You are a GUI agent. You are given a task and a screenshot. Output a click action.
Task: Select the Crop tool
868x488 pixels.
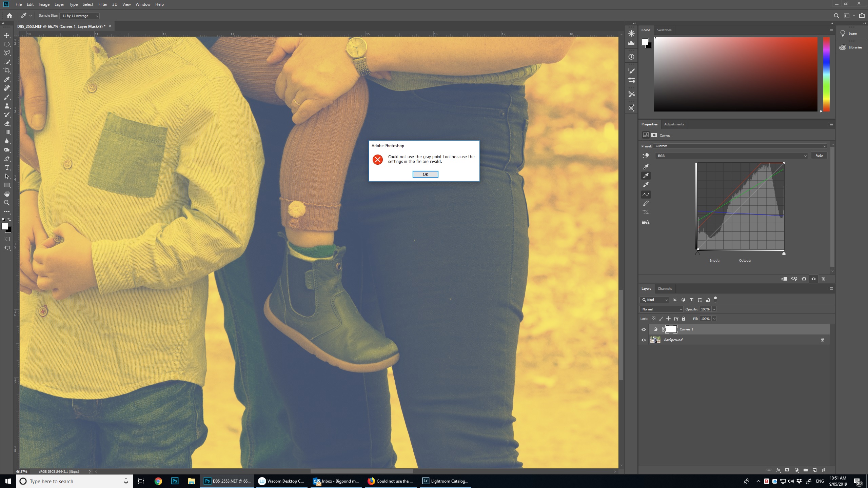coord(7,70)
